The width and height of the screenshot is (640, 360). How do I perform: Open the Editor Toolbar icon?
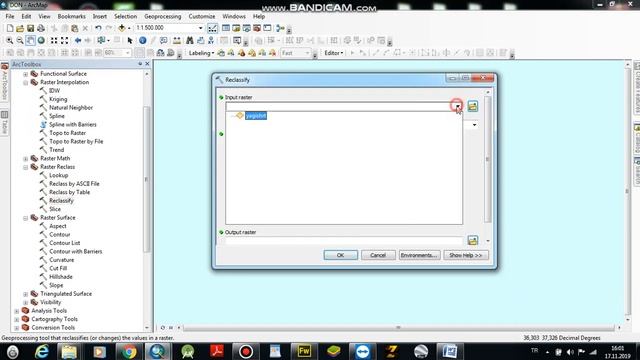tap(212, 28)
